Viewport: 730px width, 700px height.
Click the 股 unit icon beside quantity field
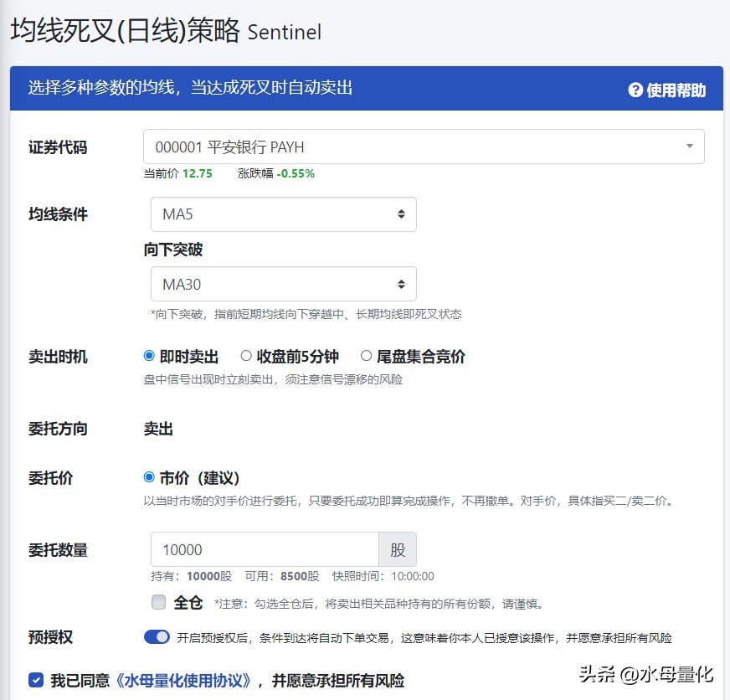[x=398, y=549]
